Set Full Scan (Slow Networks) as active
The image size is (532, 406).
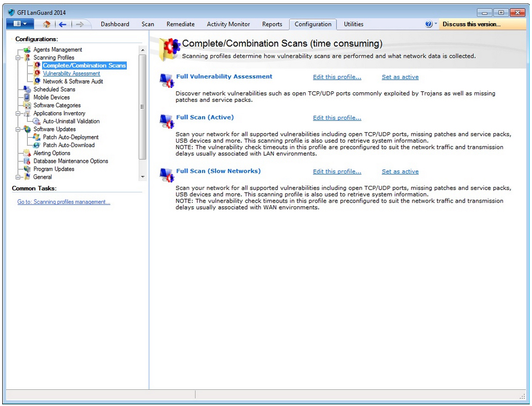[x=400, y=171]
